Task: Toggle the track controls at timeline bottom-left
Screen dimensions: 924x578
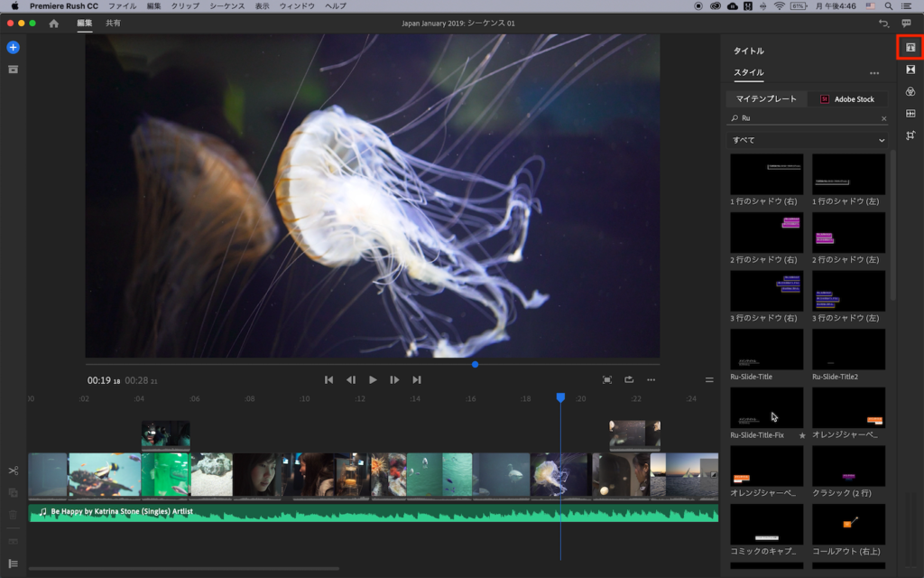Action: click(13, 564)
